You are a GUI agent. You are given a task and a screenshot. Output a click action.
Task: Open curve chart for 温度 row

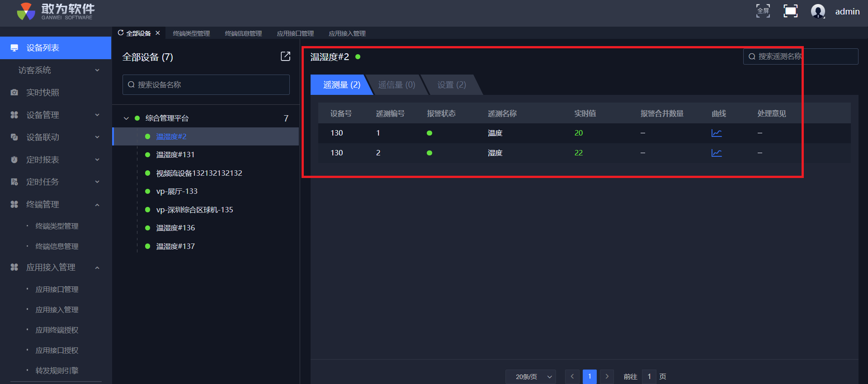pyautogui.click(x=717, y=133)
